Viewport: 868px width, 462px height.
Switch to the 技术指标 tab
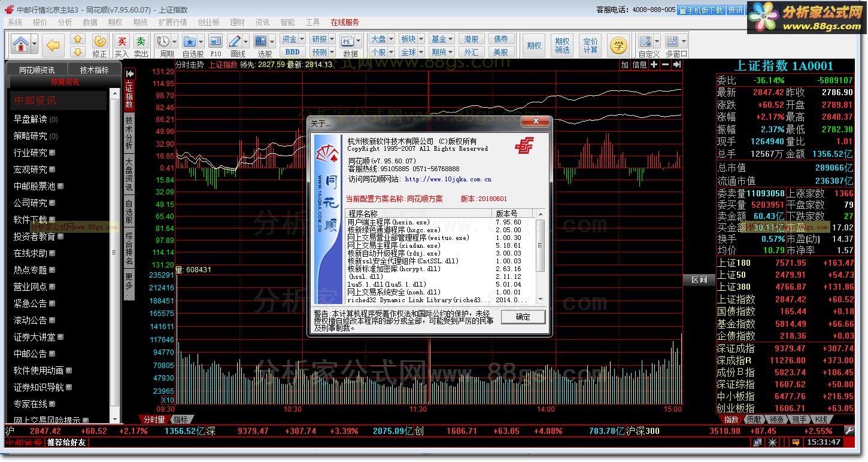pos(94,70)
